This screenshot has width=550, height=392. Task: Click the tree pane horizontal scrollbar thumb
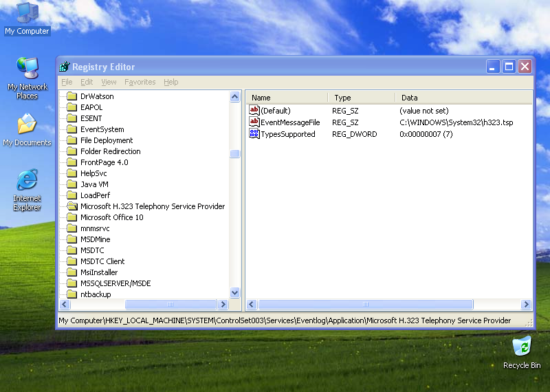[x=170, y=304]
